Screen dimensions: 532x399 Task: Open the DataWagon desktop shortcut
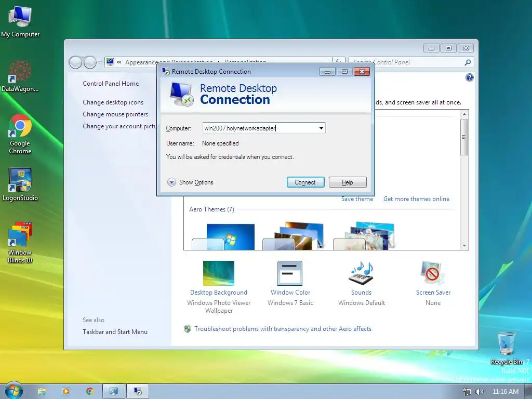pos(20,76)
